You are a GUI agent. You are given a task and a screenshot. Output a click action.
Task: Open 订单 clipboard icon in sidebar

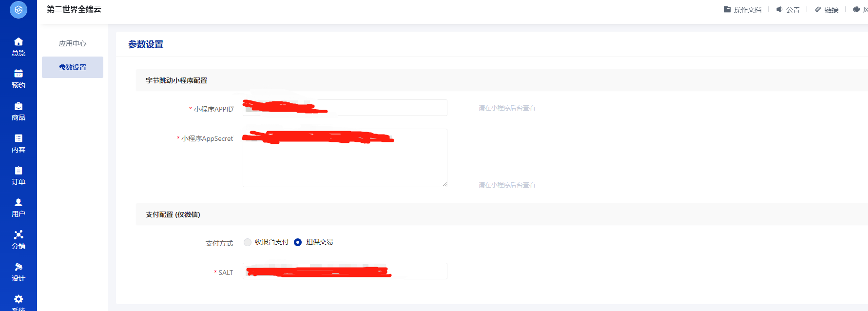tap(19, 170)
